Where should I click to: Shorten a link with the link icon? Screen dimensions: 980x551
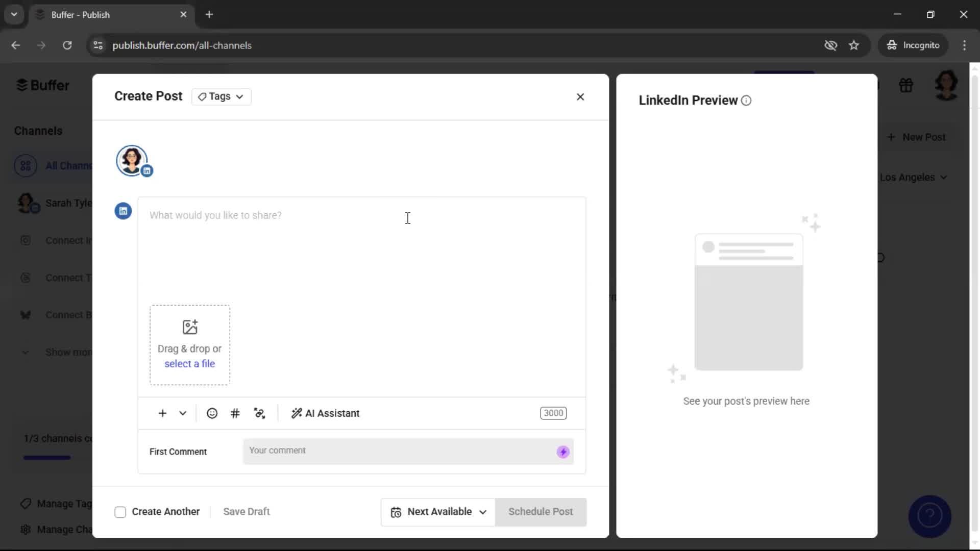259,413
